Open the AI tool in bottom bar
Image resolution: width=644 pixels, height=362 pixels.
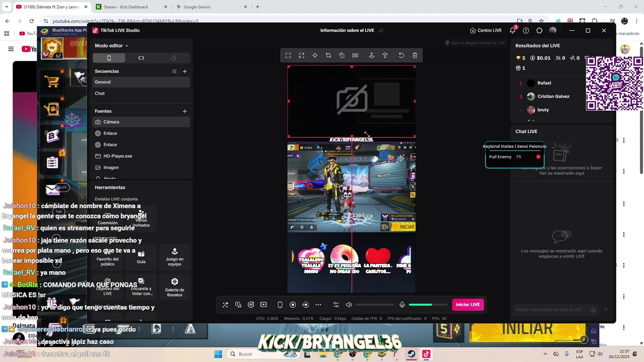click(x=251, y=305)
